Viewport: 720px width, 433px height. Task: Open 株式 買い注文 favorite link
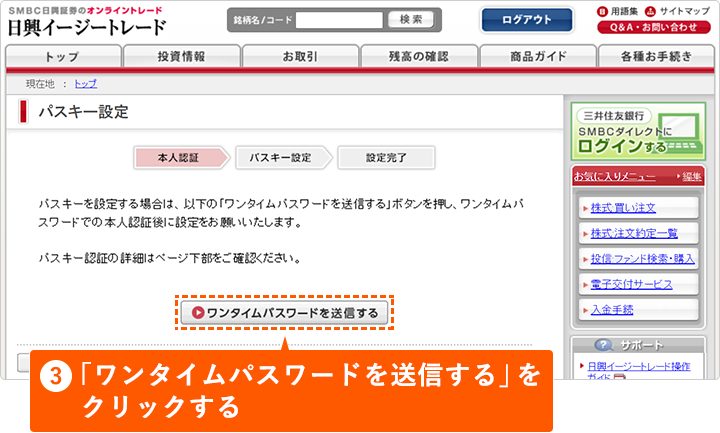(x=623, y=208)
